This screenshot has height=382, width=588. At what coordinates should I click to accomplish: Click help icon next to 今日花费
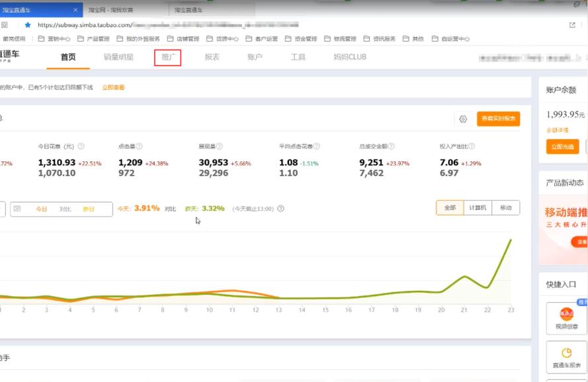tap(81, 146)
